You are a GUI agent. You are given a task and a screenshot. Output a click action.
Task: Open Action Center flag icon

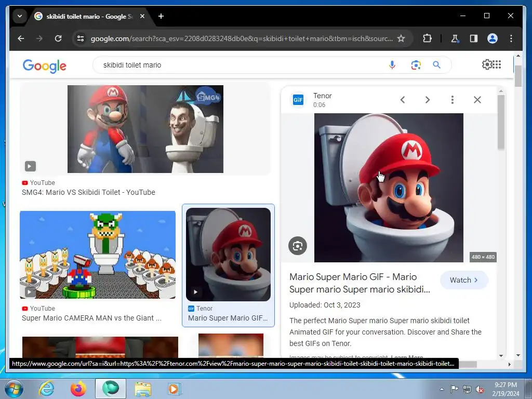pos(454,389)
